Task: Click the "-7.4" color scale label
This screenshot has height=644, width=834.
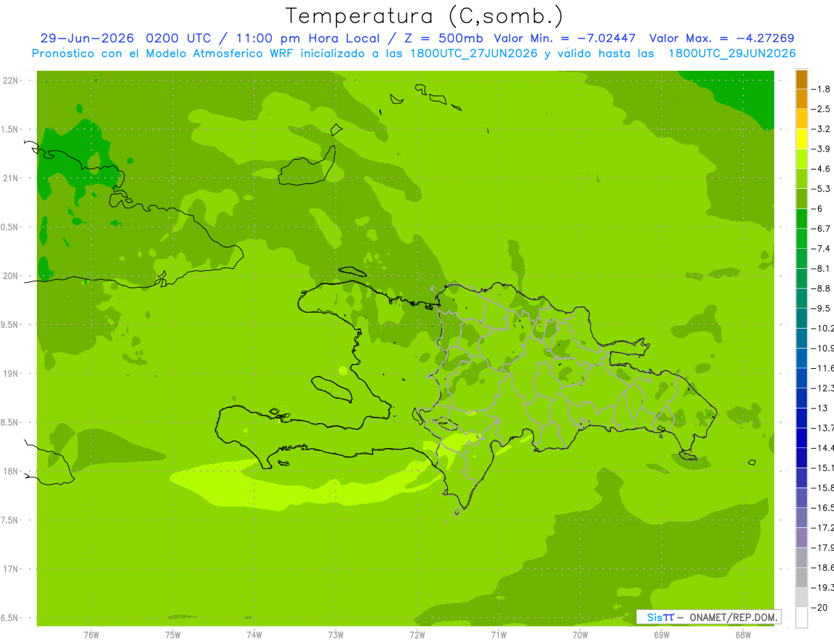Action: coord(821,249)
